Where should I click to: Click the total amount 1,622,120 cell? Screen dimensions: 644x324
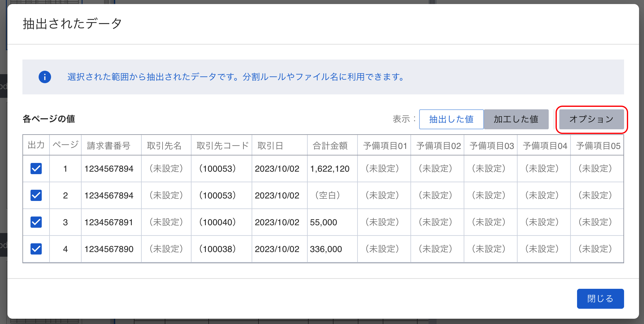(x=330, y=169)
